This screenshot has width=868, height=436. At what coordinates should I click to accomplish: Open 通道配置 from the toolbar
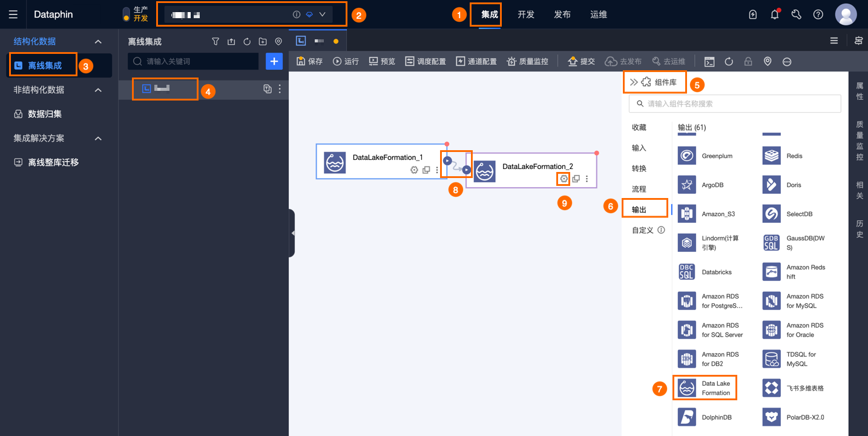476,61
